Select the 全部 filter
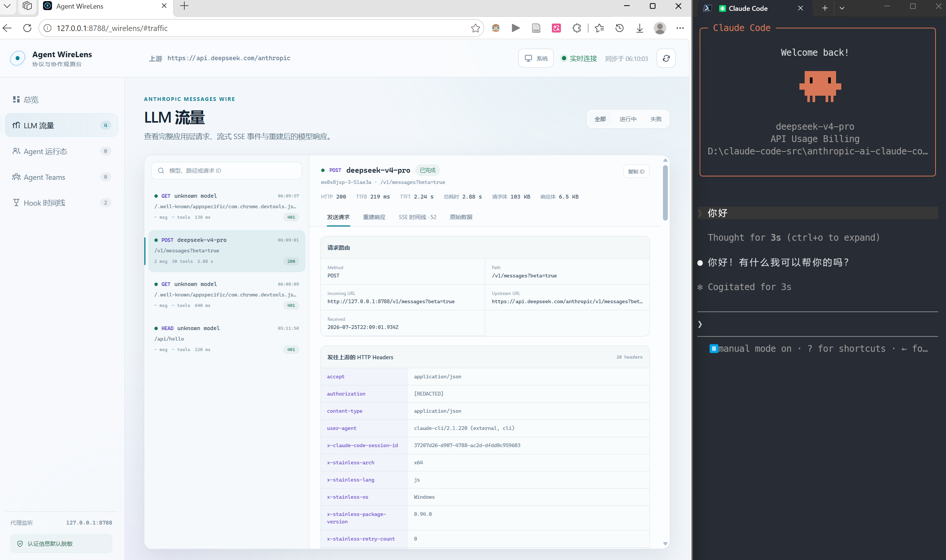Viewport: 946px width, 560px height. (600, 119)
